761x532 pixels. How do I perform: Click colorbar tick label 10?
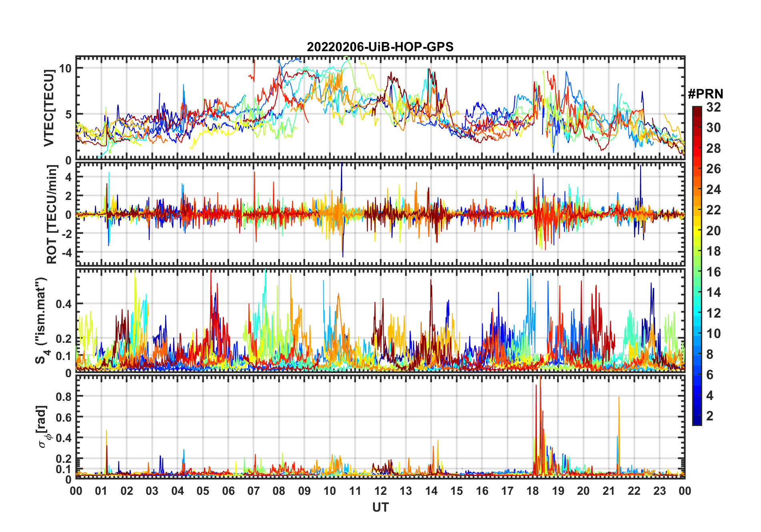coord(713,334)
